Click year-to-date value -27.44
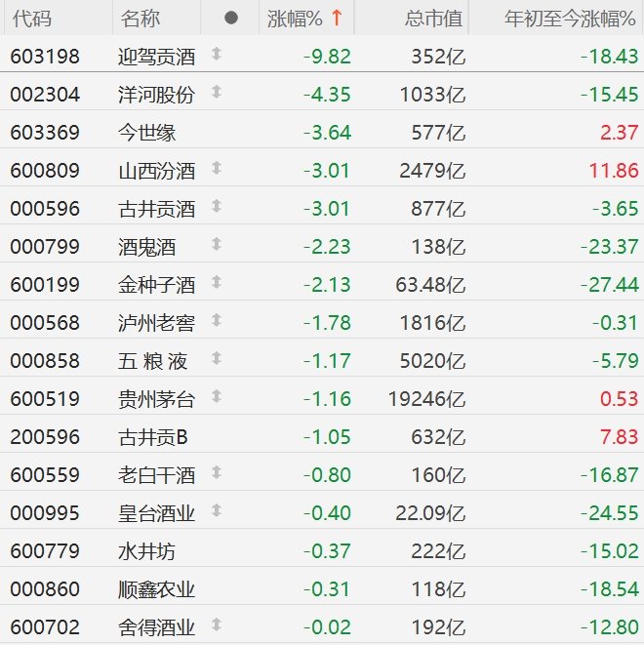 610,285
